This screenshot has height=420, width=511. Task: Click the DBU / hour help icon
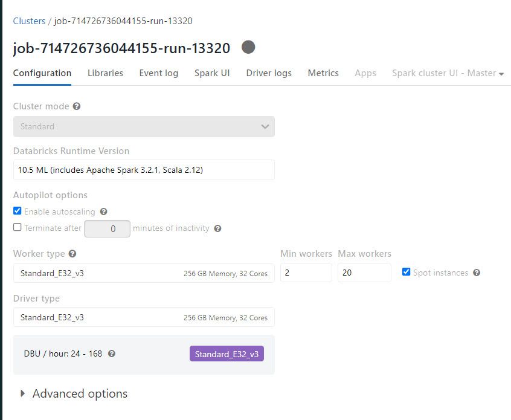tap(111, 354)
